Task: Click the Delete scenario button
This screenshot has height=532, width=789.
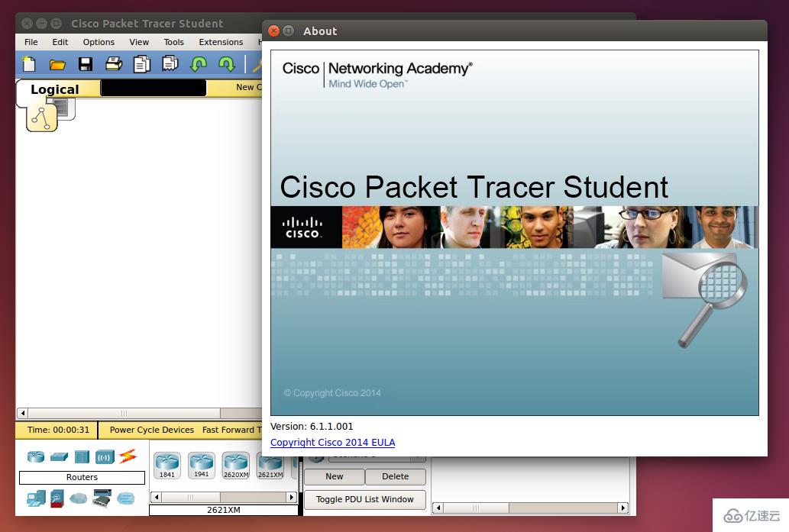Action: 396,476
